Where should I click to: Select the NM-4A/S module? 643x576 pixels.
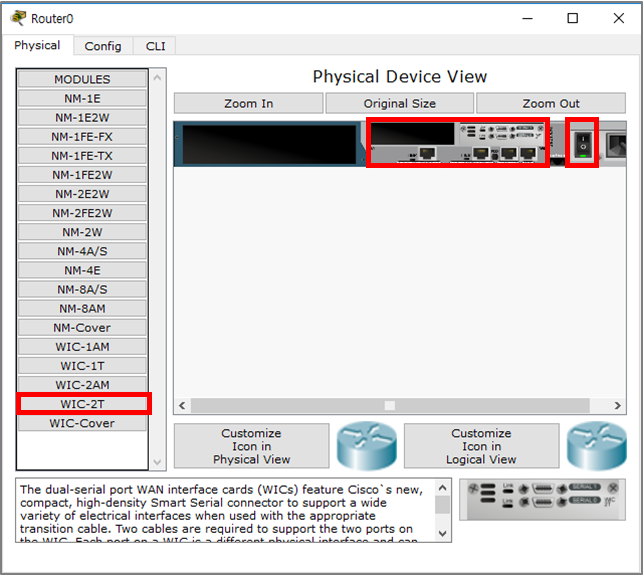(x=82, y=251)
